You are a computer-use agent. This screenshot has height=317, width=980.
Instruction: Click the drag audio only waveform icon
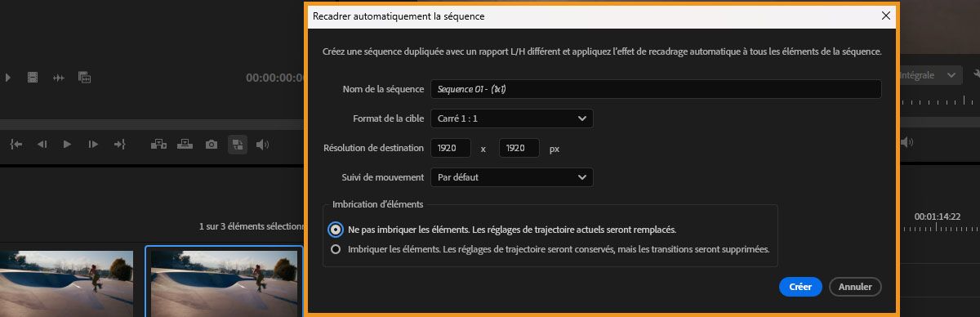[x=58, y=77]
